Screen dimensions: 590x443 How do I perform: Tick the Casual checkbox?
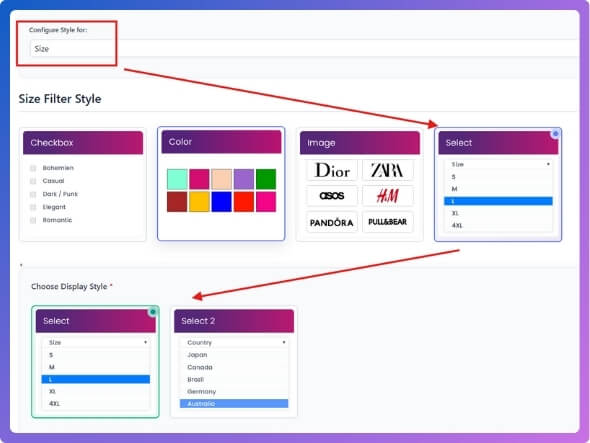coord(33,181)
